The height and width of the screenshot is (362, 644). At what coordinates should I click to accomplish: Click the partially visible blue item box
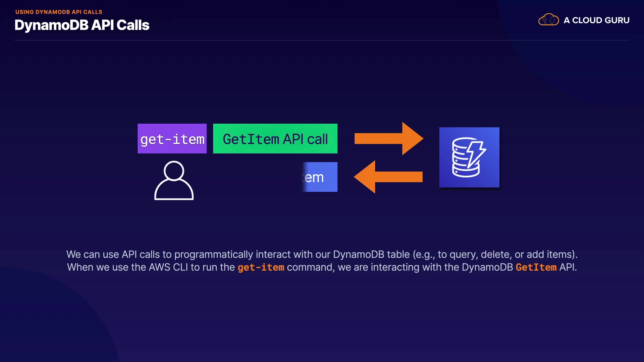tap(320, 177)
